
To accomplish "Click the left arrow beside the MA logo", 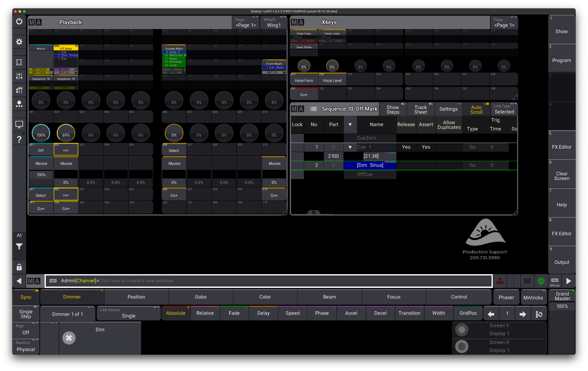I will click(x=19, y=281).
